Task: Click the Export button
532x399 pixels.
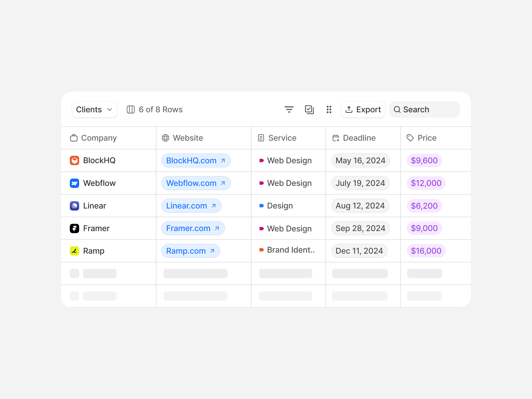Action: coord(363,109)
